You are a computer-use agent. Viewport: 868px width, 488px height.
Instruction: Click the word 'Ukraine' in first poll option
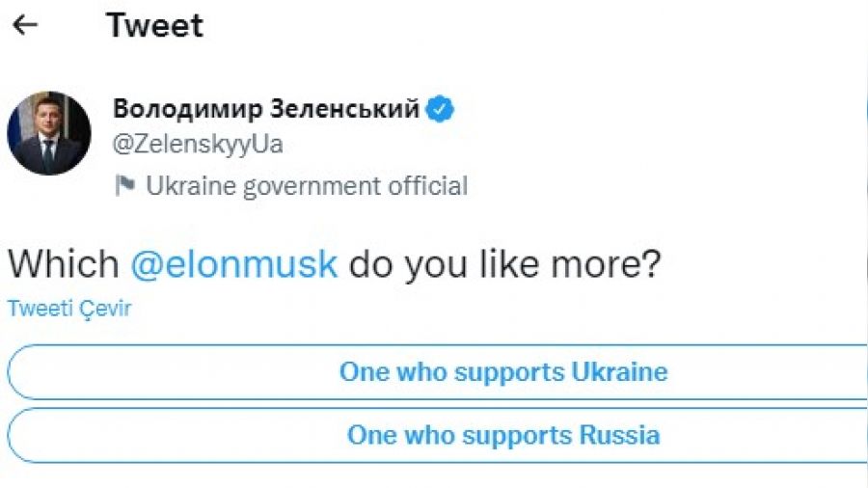point(619,372)
